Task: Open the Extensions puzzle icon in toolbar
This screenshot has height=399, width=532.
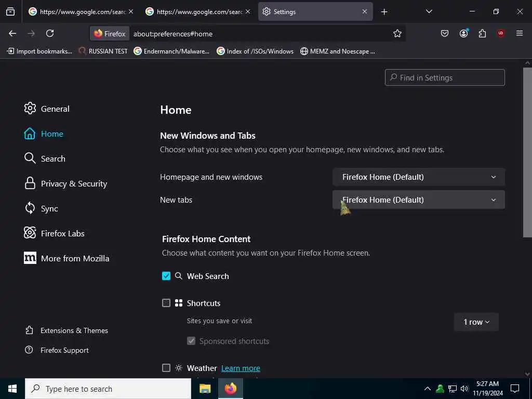Action: tap(482, 33)
